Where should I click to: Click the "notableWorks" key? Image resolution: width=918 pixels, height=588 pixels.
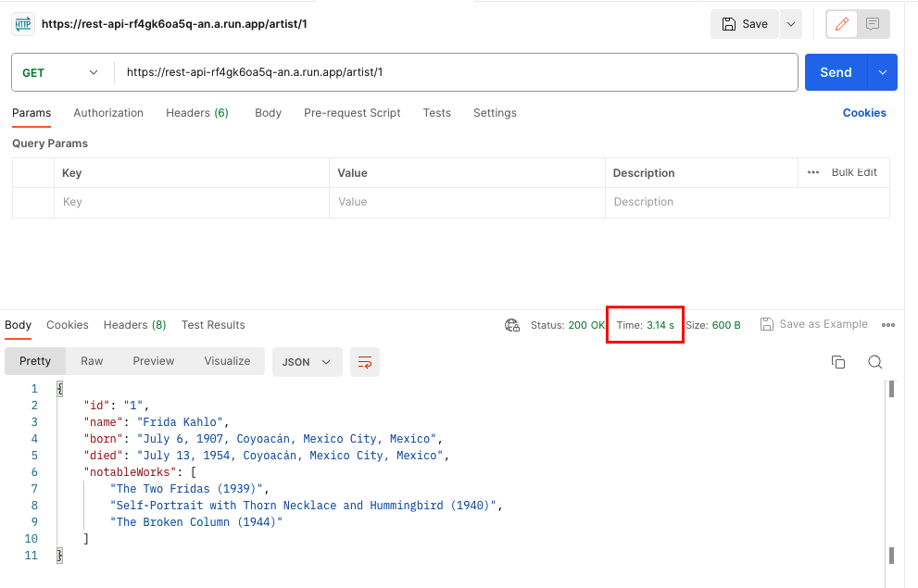pyautogui.click(x=130, y=473)
